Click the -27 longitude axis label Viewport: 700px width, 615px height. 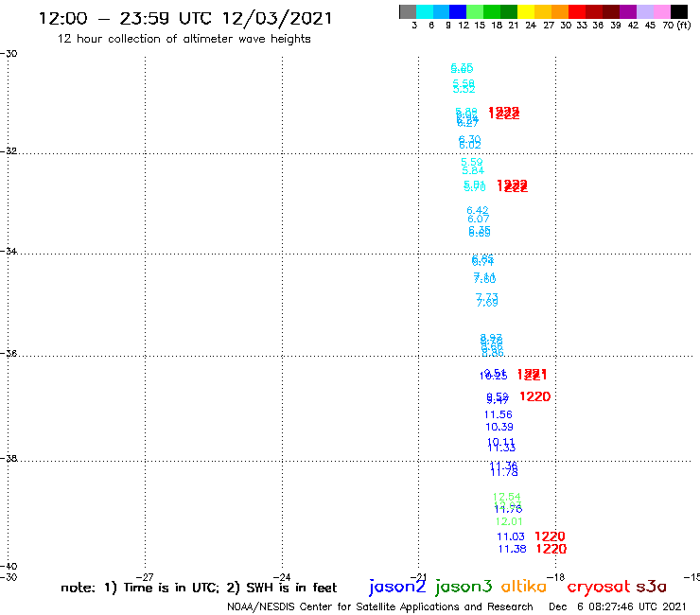click(x=145, y=577)
